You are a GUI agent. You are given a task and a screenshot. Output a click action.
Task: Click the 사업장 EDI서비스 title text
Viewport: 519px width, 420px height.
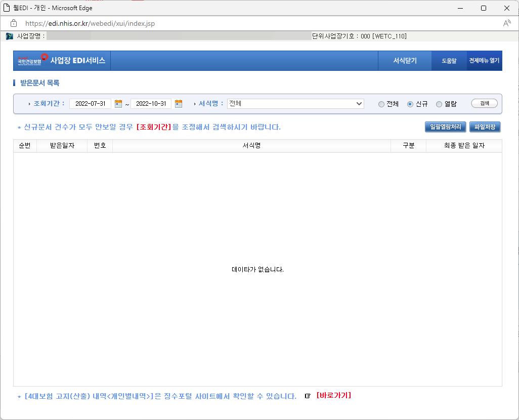pos(78,60)
